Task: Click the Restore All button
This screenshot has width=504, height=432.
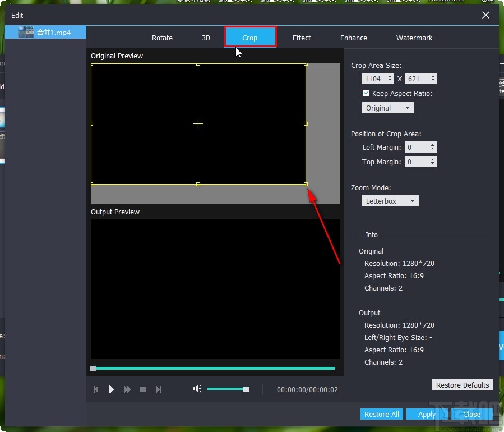Action: click(x=382, y=414)
